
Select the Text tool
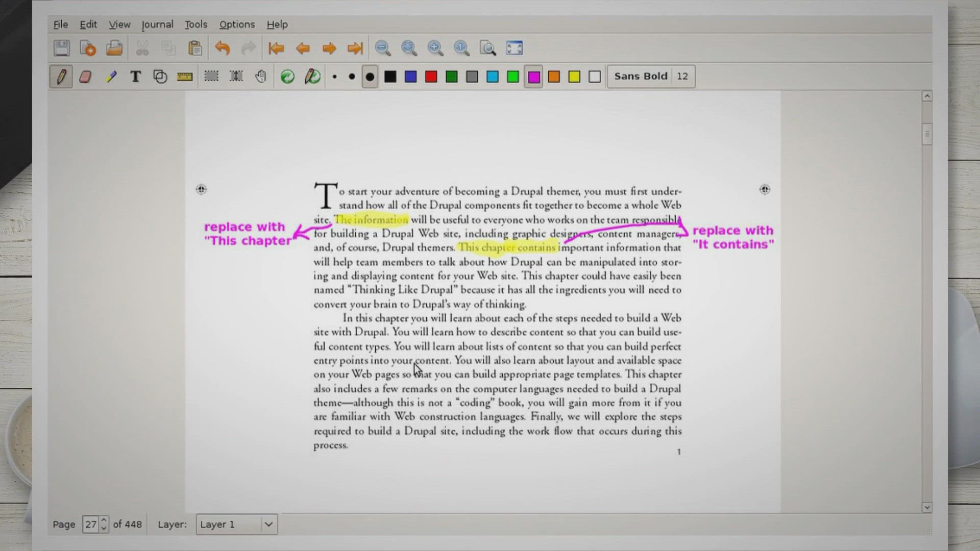click(135, 76)
